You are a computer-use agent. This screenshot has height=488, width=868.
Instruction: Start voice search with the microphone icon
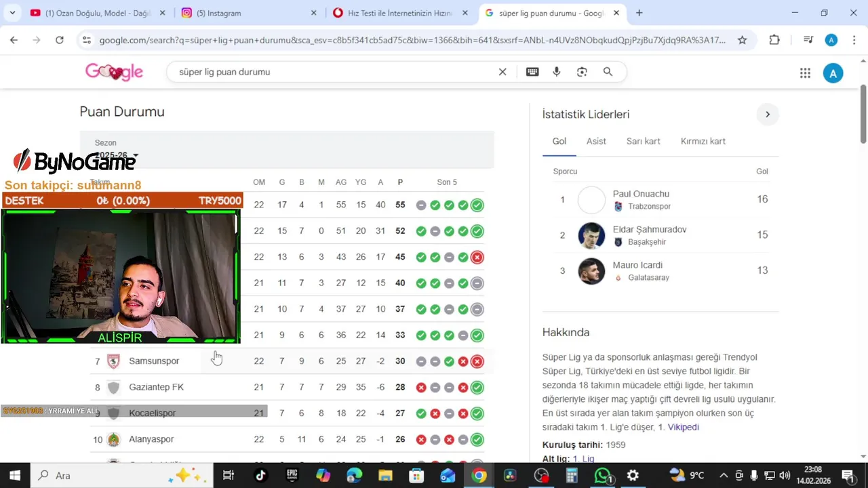pyautogui.click(x=557, y=72)
